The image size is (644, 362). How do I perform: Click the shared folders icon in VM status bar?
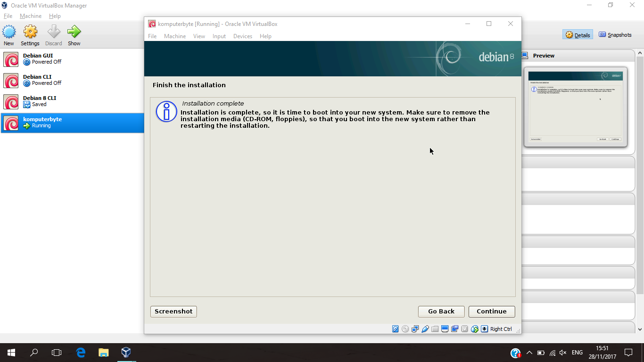(435, 329)
